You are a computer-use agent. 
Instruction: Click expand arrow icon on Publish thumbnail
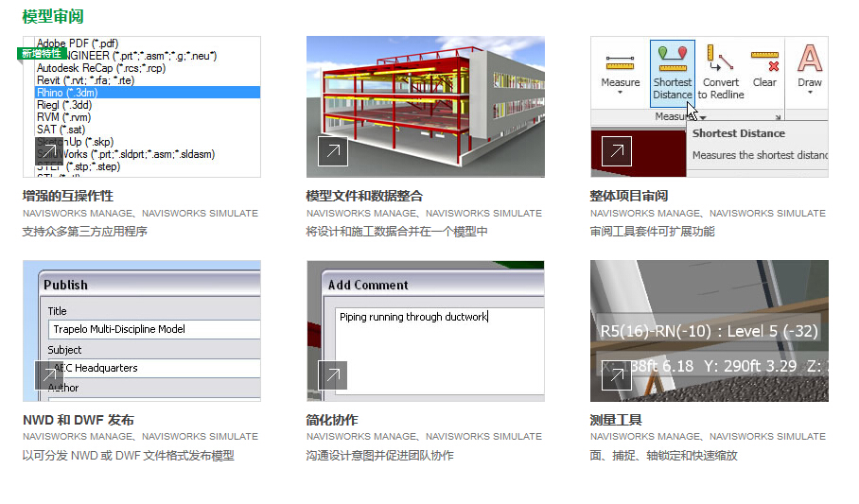[x=49, y=375]
